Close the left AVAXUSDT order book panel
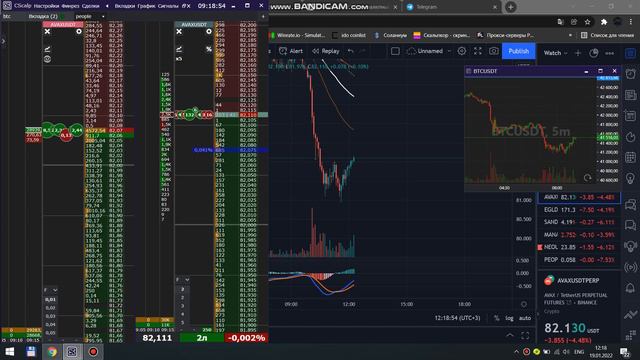 47,31
